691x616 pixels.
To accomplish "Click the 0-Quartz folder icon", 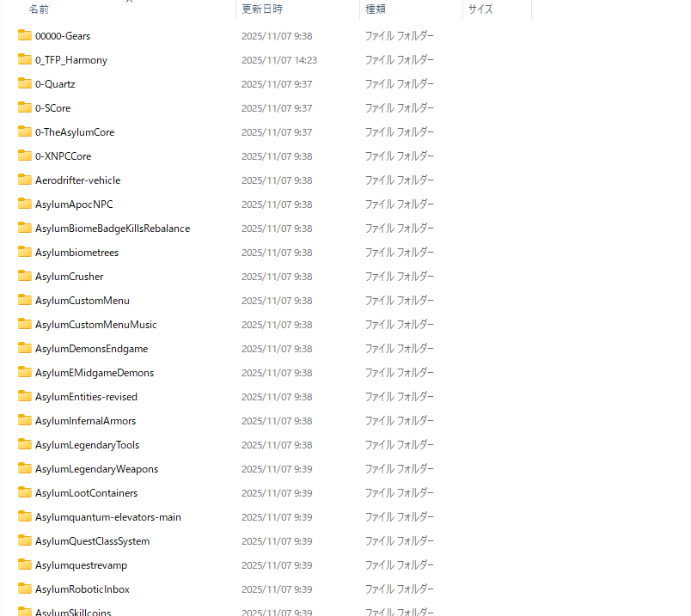I will [24, 84].
